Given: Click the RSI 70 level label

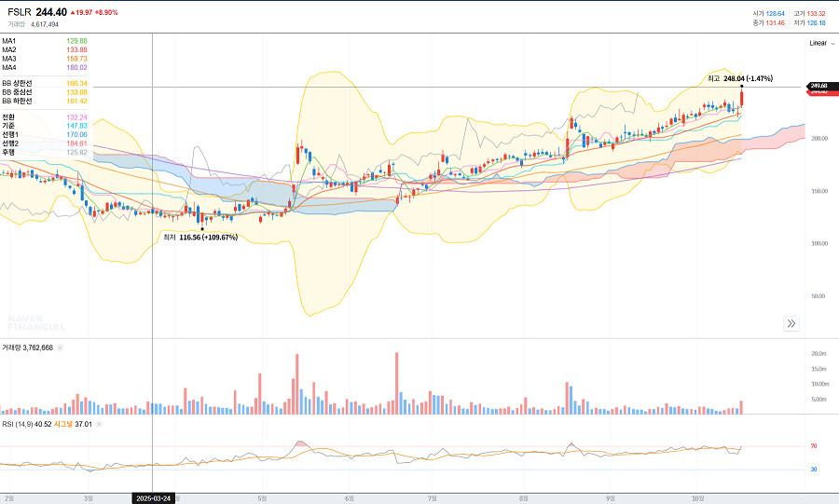Looking at the screenshot, I should coord(813,446).
